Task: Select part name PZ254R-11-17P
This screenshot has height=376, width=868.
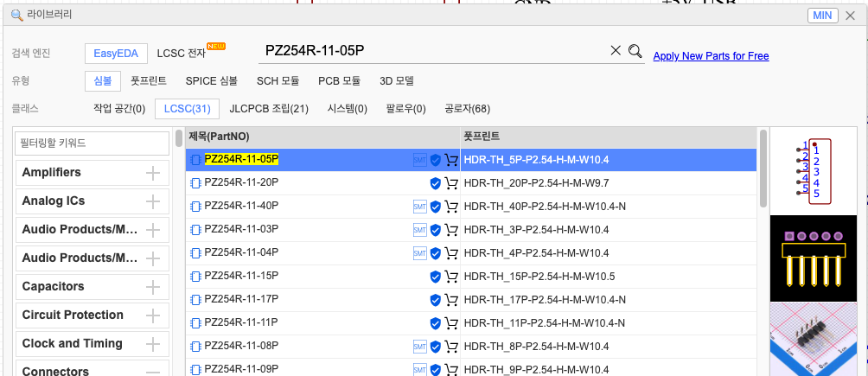Action: (x=241, y=300)
